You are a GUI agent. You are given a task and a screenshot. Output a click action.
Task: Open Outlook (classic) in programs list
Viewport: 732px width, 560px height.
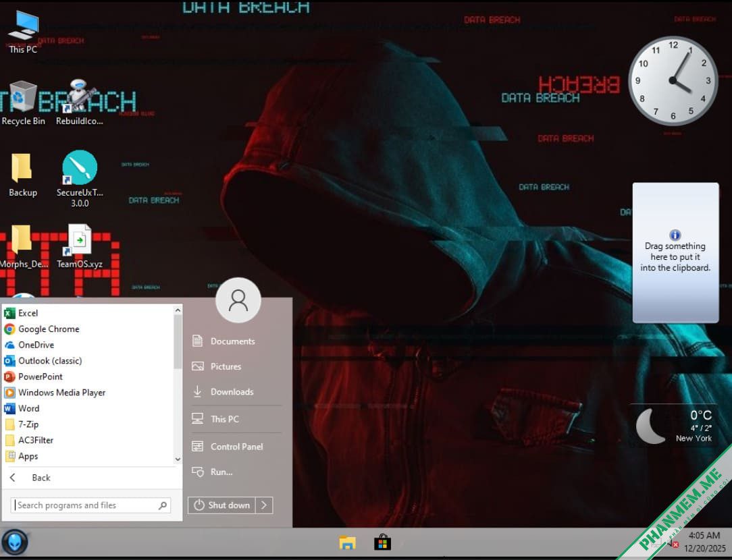(x=87, y=360)
